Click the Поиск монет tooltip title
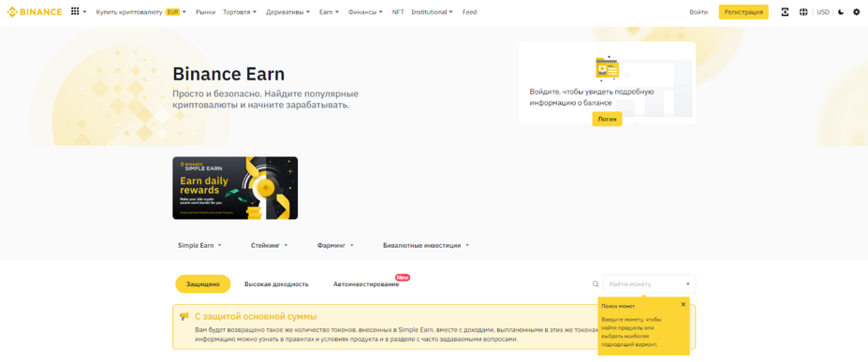Image resolution: width=868 pixels, height=362 pixels. click(618, 306)
